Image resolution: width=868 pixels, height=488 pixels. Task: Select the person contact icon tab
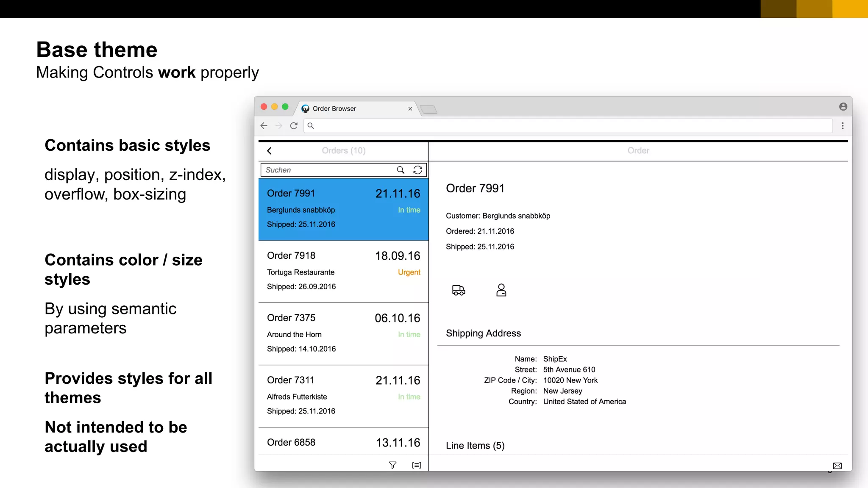coord(501,290)
